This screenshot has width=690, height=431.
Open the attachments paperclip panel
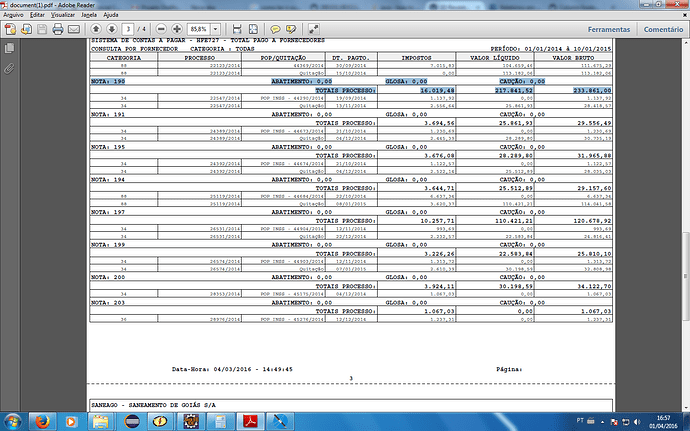pyautogui.click(x=9, y=68)
